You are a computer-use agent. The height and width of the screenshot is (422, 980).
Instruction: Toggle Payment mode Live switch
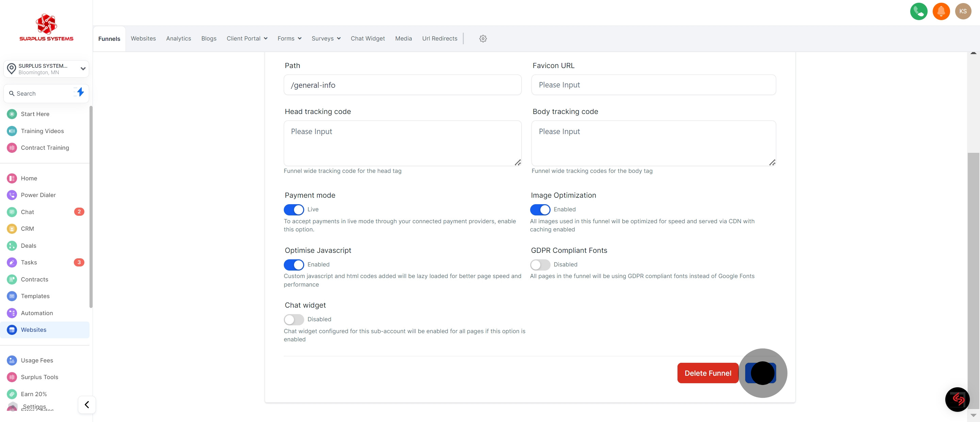294,210
